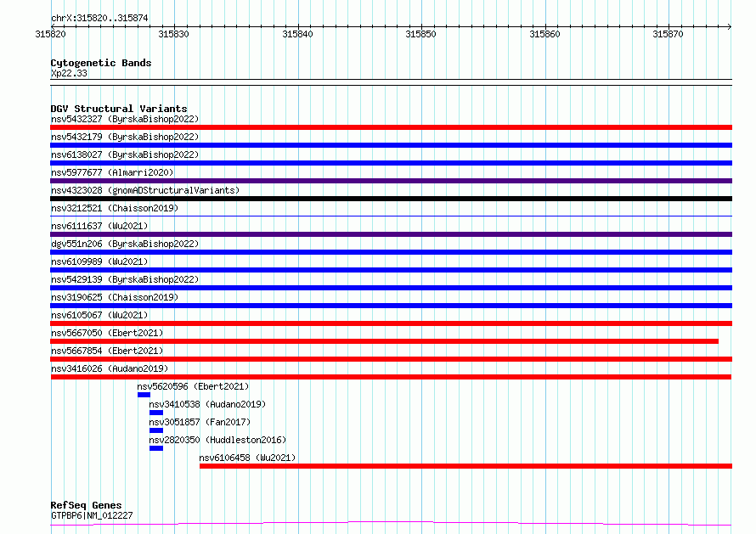Select the blue bar under nsv3190625
The image size is (756, 534).
point(391,306)
